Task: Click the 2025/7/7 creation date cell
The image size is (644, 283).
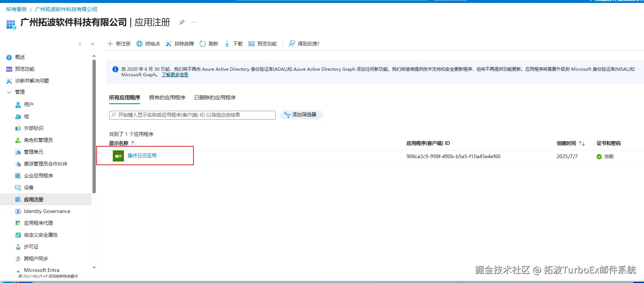Action: point(567,156)
